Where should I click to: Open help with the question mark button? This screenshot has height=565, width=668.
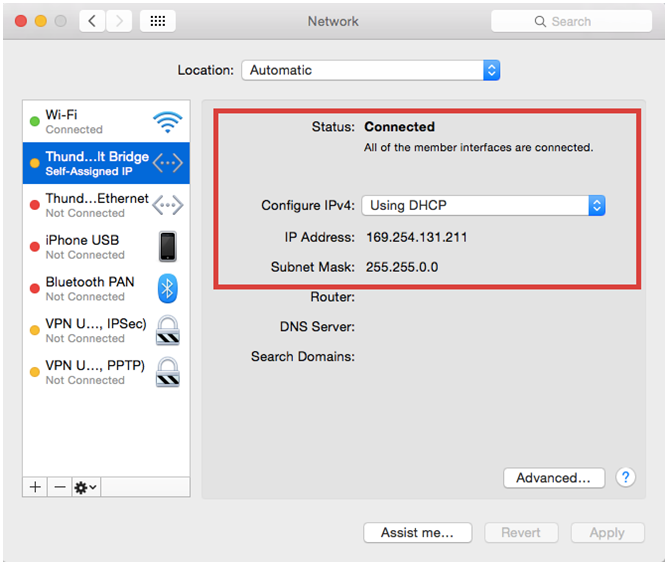pos(626,477)
